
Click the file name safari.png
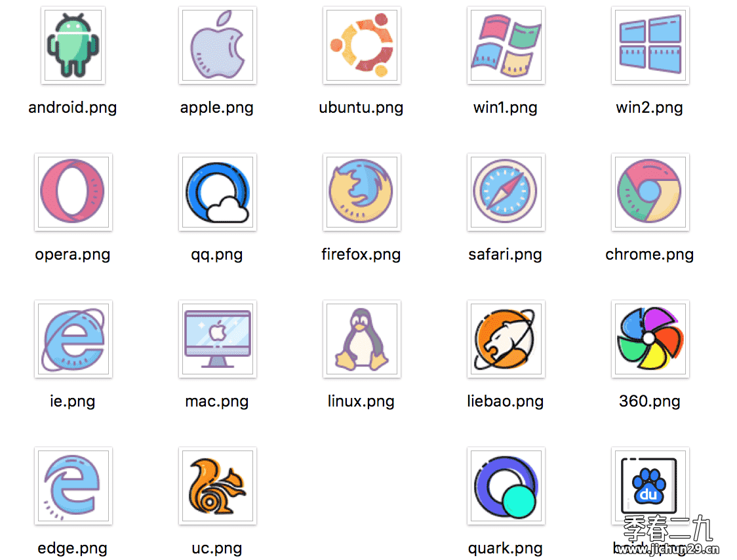[x=506, y=254]
